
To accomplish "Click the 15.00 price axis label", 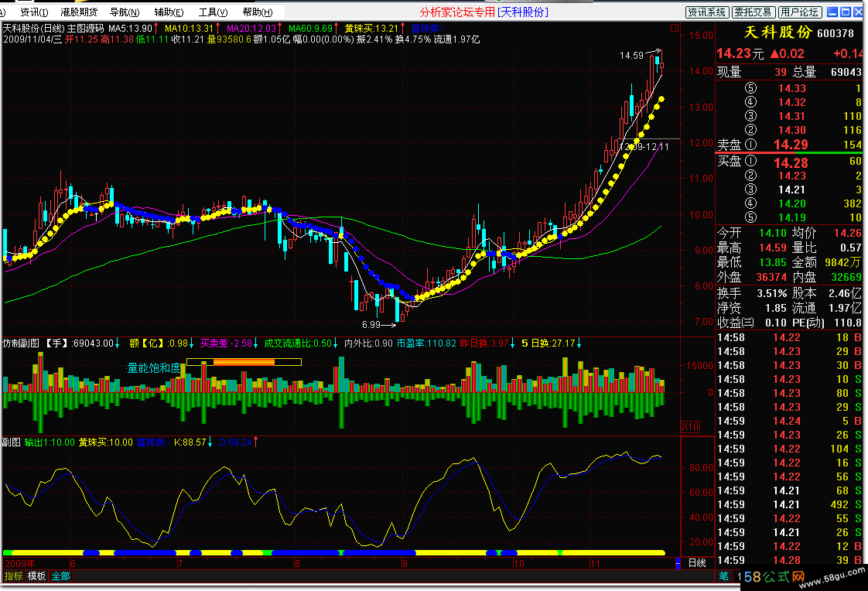I will (x=701, y=35).
